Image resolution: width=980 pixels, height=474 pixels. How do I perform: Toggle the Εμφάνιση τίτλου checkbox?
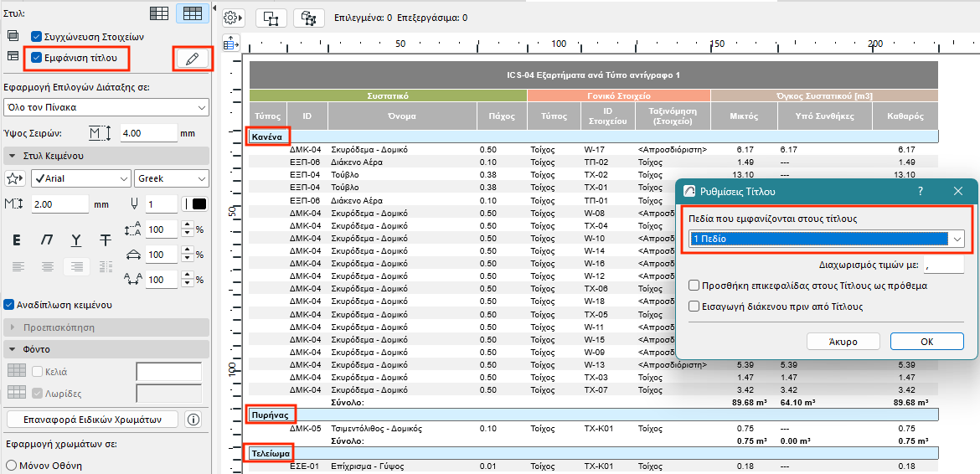pyautogui.click(x=37, y=58)
